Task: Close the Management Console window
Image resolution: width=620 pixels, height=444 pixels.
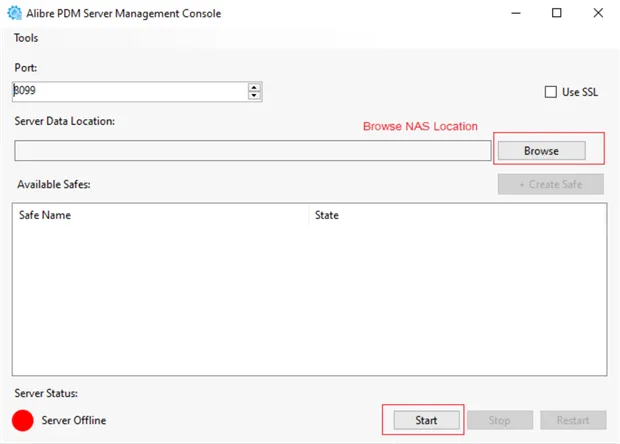Action: click(x=598, y=13)
